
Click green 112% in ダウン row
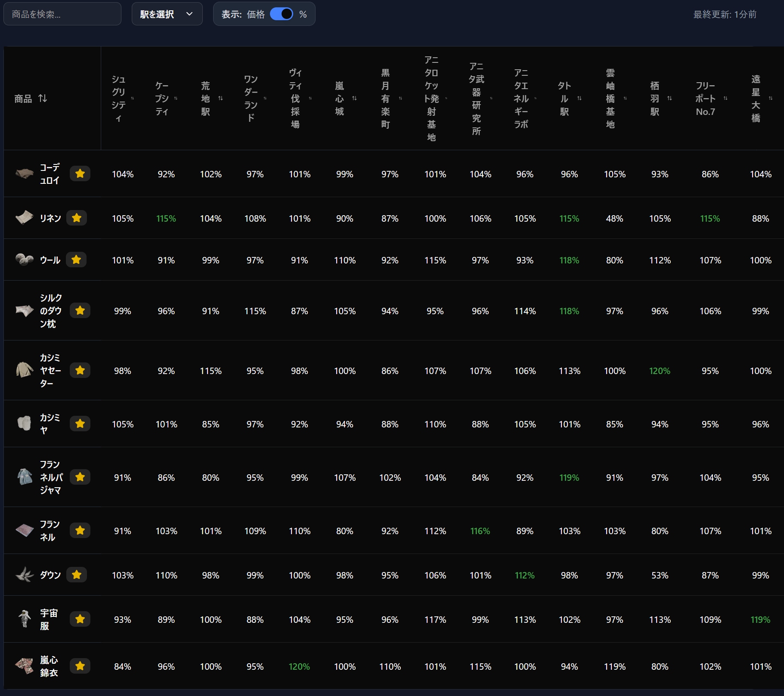[525, 575]
